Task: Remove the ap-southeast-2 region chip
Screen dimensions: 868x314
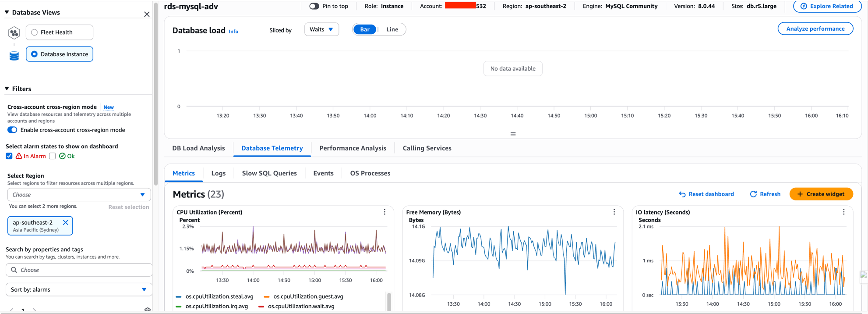Action: pos(65,222)
